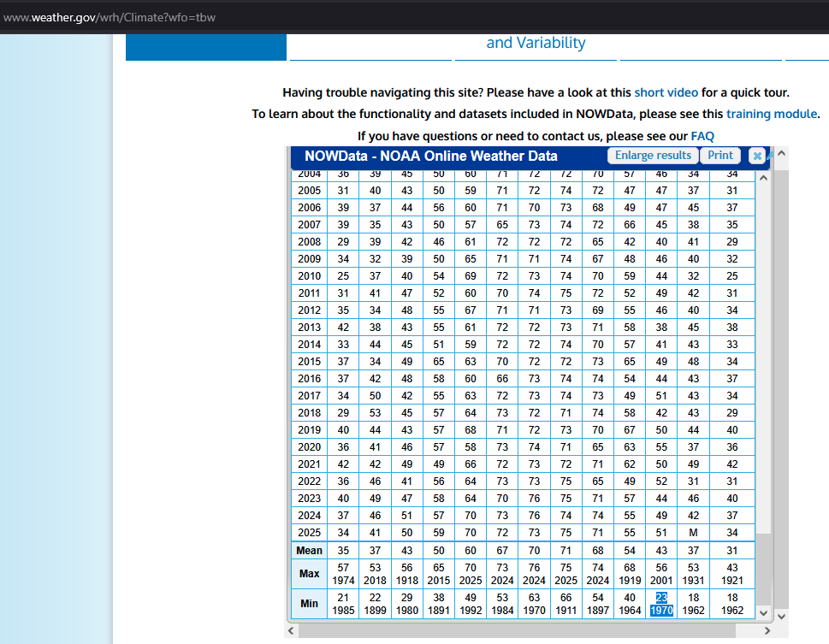829x644 pixels.
Task: Click the horizontal scrollbar track
Action: [x=530, y=630]
